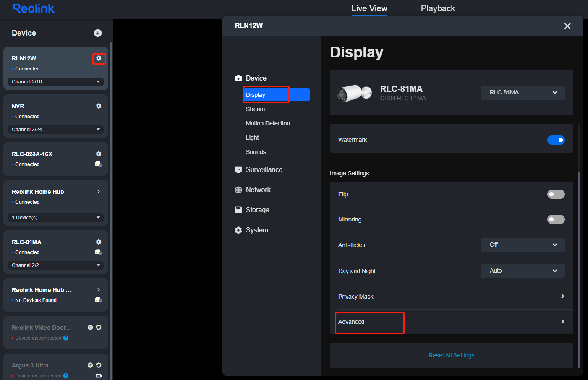The width and height of the screenshot is (588, 380).
Task: Reconnect the Argus 3 Ultra device
Action: click(x=99, y=365)
